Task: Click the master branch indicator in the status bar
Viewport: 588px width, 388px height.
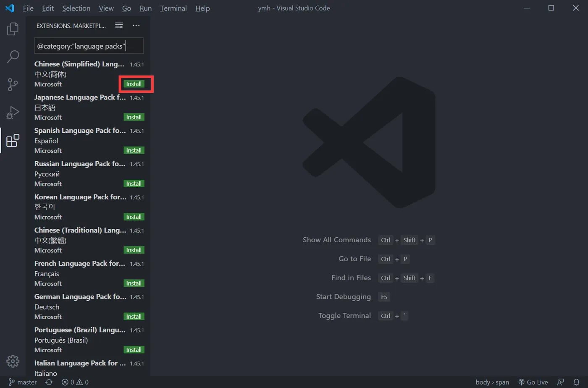Action: tap(23, 382)
